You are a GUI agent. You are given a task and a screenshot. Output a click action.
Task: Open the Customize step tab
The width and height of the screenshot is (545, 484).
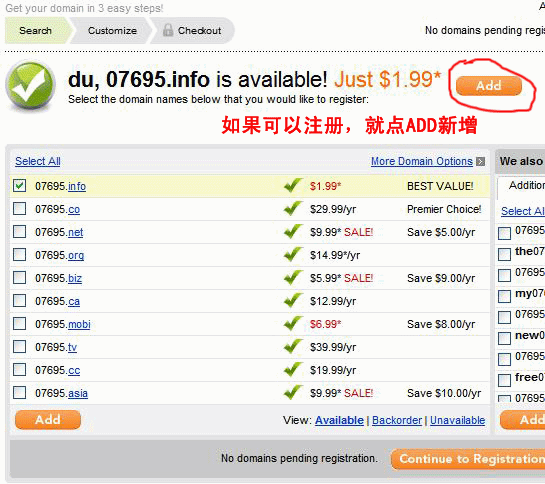coord(112,31)
